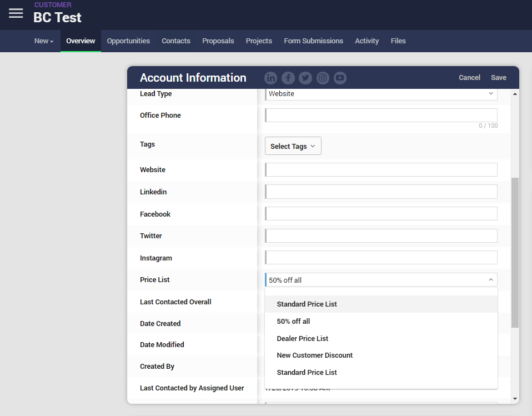Click the scrollbar down arrow
The height and width of the screenshot is (416, 532).
coord(515,399)
